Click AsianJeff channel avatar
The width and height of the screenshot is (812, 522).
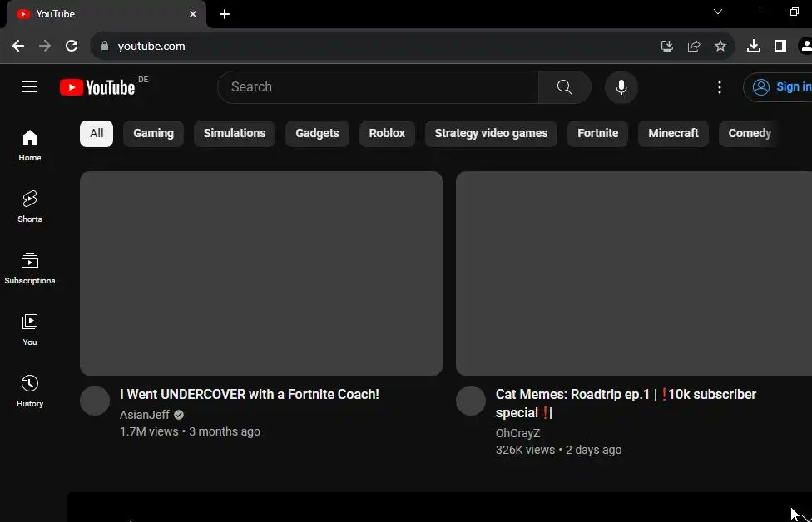click(95, 401)
